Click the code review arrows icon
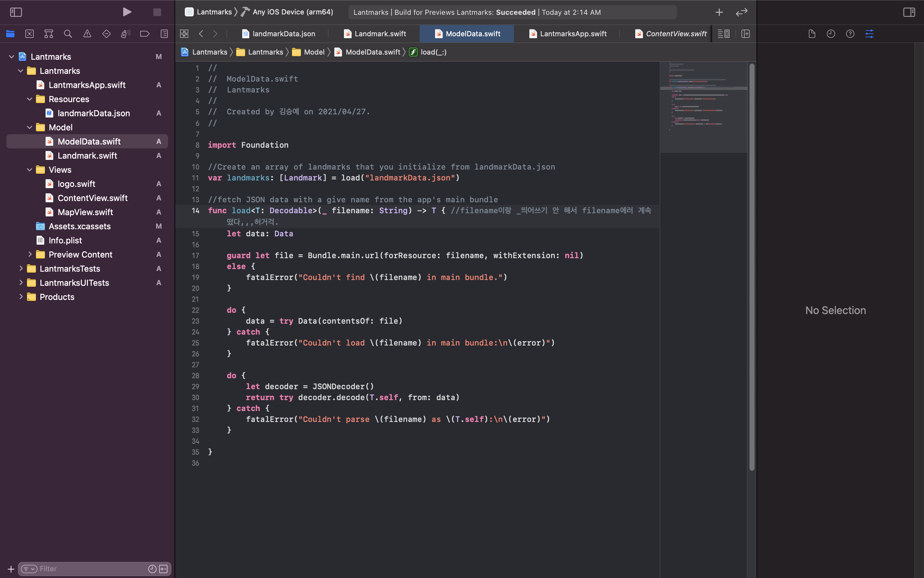 point(741,12)
